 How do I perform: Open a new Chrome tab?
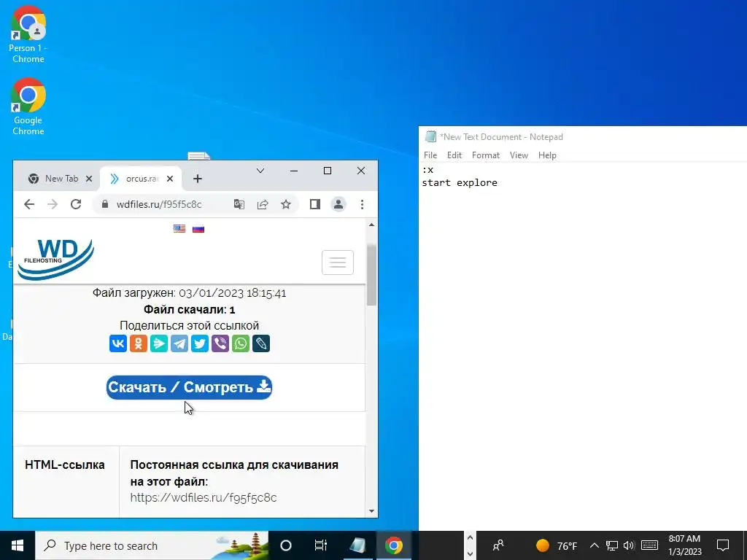pyautogui.click(x=198, y=179)
